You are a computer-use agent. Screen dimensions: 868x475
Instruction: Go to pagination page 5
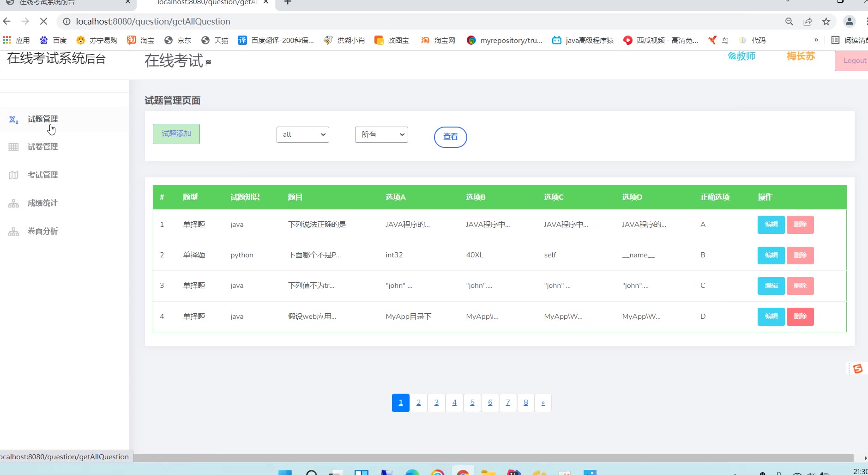472,403
